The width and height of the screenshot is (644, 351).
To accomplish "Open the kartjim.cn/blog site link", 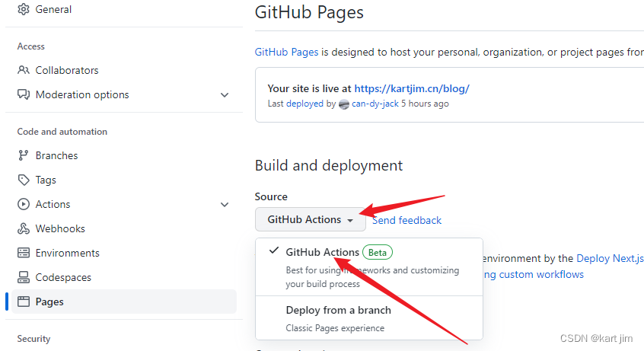I will tap(412, 88).
